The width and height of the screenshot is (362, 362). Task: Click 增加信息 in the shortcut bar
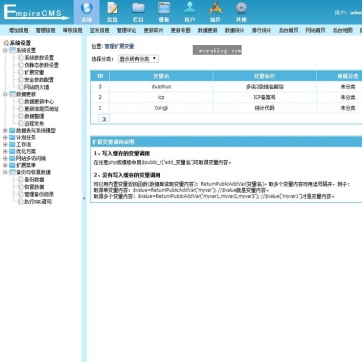pyautogui.click(x=19, y=30)
